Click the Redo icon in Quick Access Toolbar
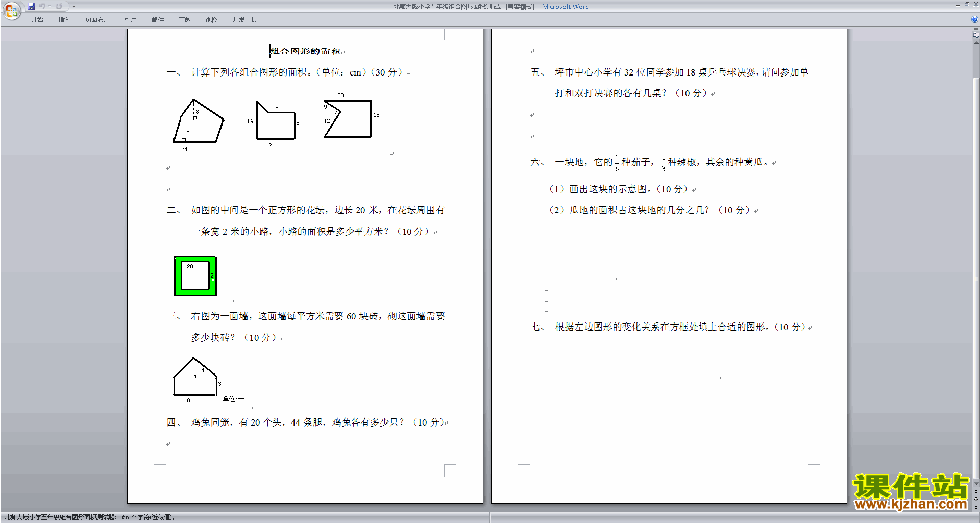Image resolution: width=980 pixels, height=523 pixels. click(x=59, y=6)
